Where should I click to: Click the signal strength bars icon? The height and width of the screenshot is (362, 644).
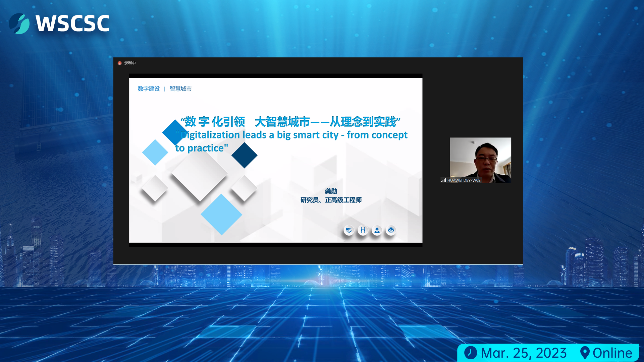click(x=443, y=180)
